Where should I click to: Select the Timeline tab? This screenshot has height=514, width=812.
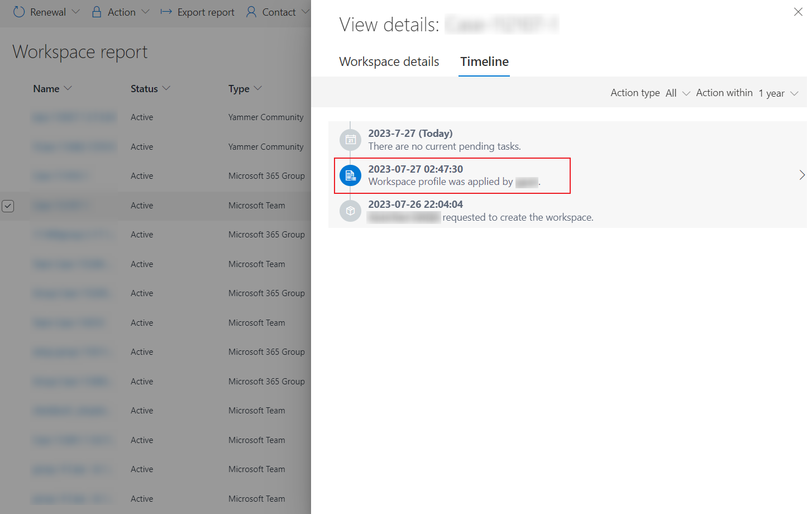tap(484, 61)
